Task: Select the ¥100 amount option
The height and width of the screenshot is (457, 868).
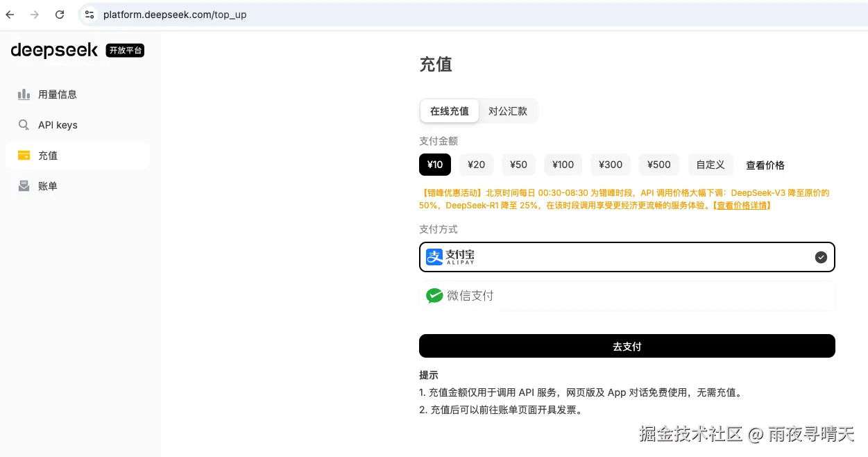Action: pos(563,165)
